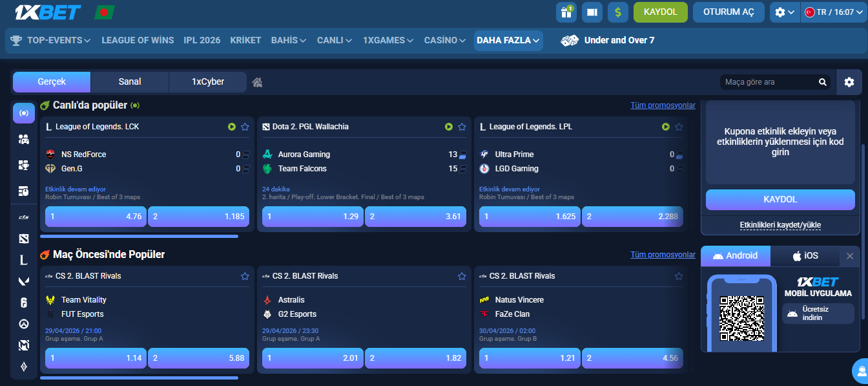Click the KAYDOL button in bet slip

780,200
